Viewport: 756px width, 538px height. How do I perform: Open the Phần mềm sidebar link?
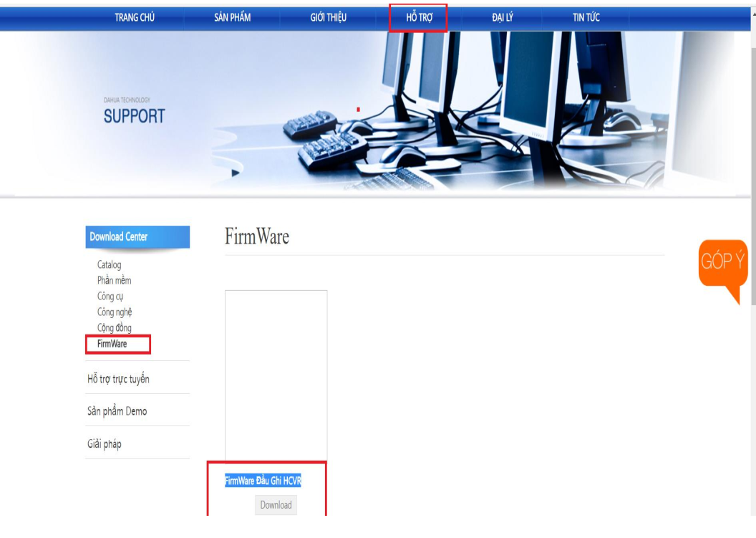tap(114, 280)
